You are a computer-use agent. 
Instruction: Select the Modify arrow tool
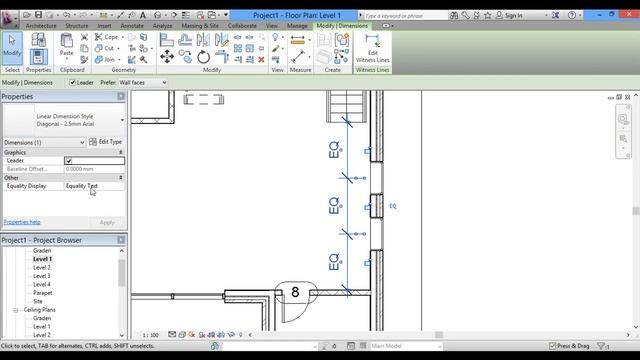point(12,48)
